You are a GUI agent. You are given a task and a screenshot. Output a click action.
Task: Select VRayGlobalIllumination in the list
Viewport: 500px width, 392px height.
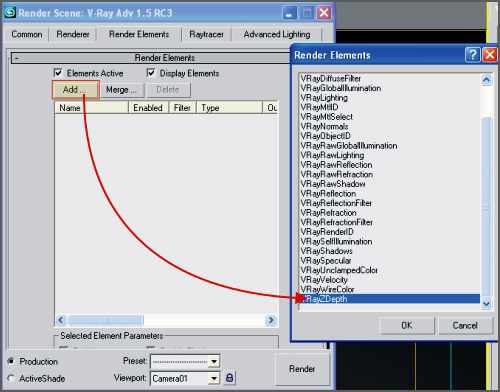coord(389,88)
